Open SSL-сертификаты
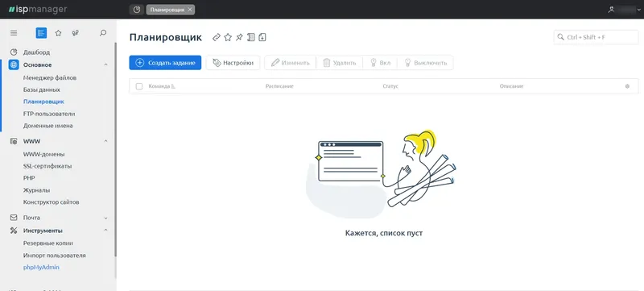Screen dimensions: 644x291 [47, 167]
